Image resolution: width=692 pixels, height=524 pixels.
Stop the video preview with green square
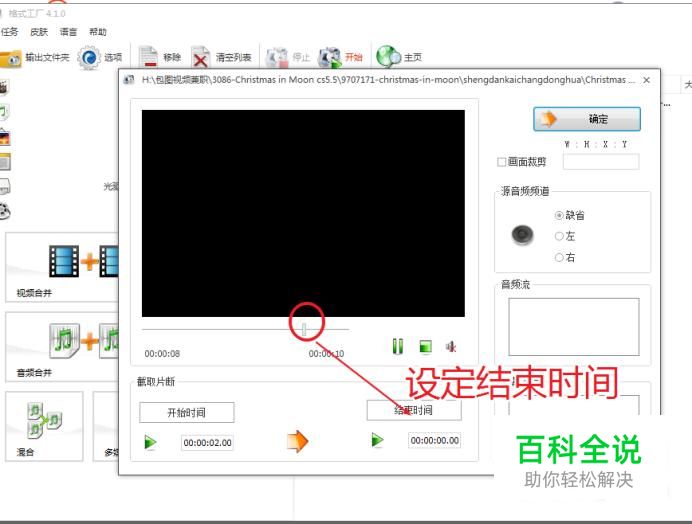pos(425,347)
